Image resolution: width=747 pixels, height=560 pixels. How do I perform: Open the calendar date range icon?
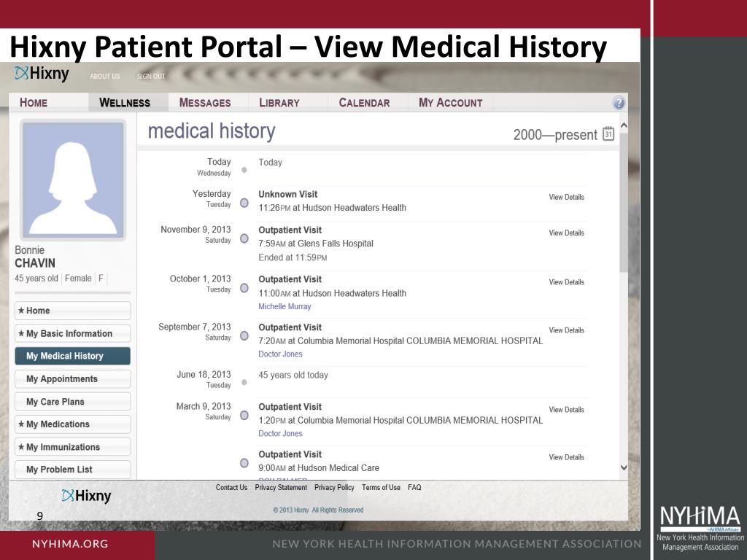coord(608,134)
